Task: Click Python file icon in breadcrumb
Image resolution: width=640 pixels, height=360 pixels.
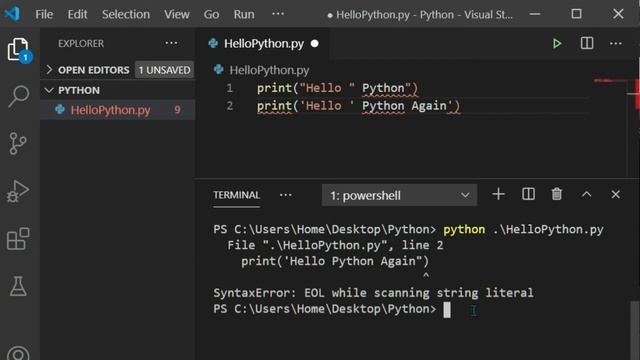Action: tap(218, 70)
